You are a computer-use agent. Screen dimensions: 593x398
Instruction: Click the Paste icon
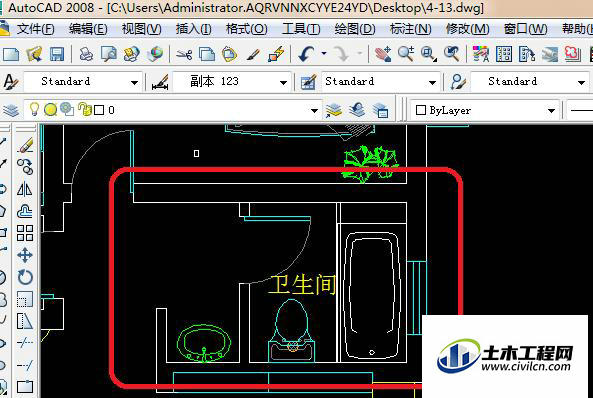point(229,54)
